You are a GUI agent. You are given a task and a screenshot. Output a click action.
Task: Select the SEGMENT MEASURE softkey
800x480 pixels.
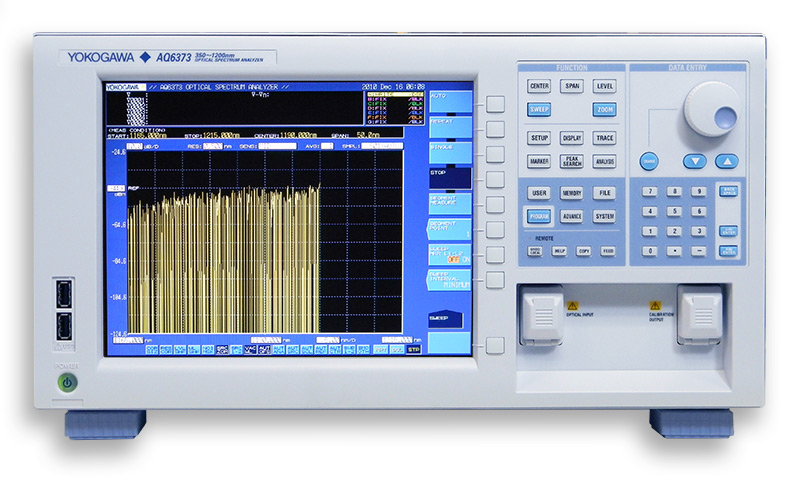point(451,204)
